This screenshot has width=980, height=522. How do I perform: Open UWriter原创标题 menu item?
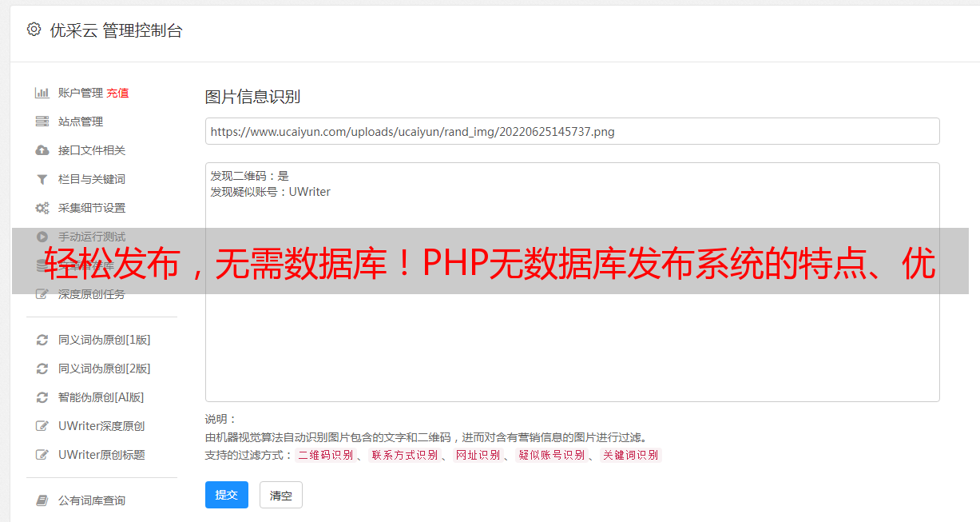101,455
